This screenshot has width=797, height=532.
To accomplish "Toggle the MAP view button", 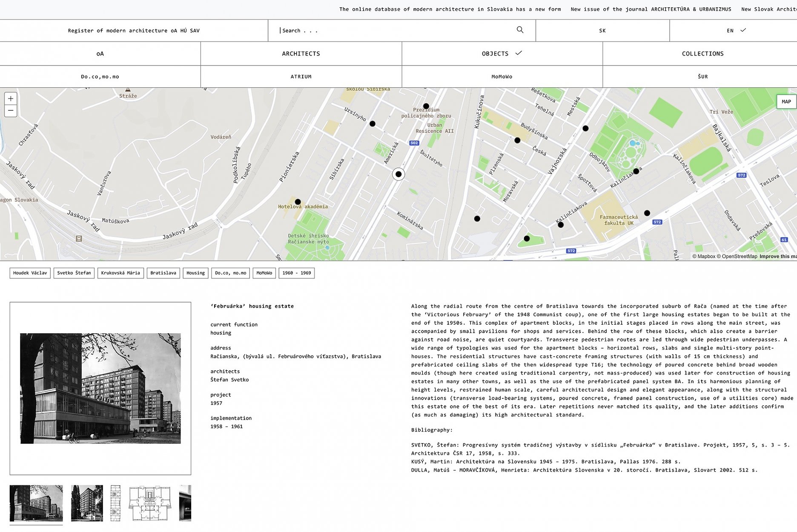I will 786,102.
